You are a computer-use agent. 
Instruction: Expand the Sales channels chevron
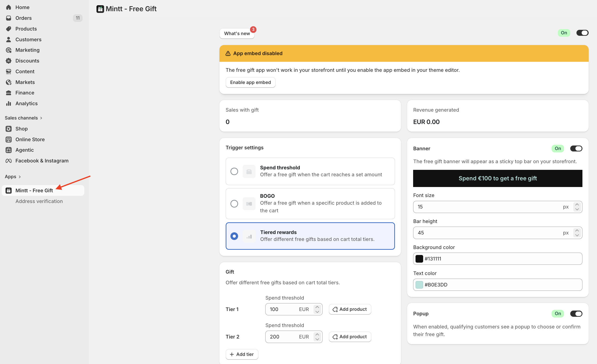point(41,118)
